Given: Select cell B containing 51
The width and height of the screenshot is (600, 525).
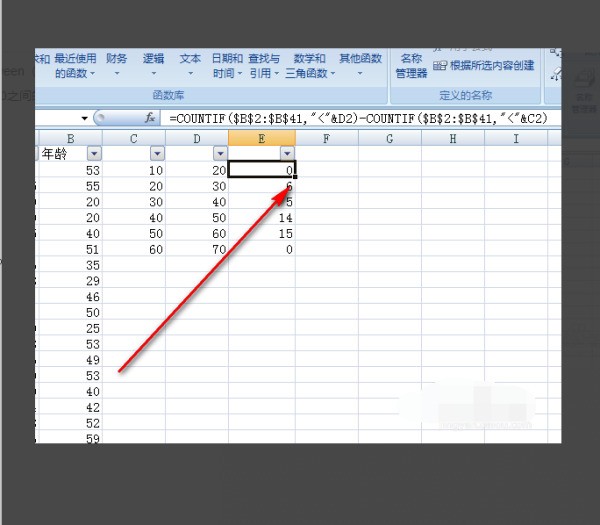Looking at the screenshot, I should [x=70, y=249].
